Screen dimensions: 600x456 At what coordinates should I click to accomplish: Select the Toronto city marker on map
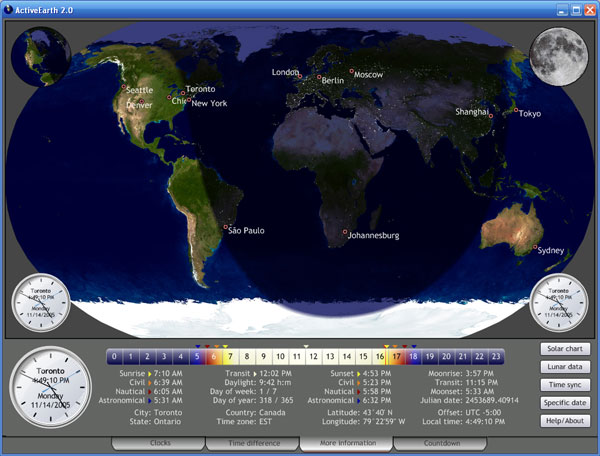pos(183,93)
